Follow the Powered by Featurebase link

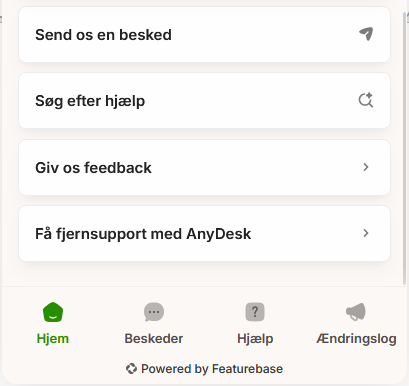click(204, 369)
